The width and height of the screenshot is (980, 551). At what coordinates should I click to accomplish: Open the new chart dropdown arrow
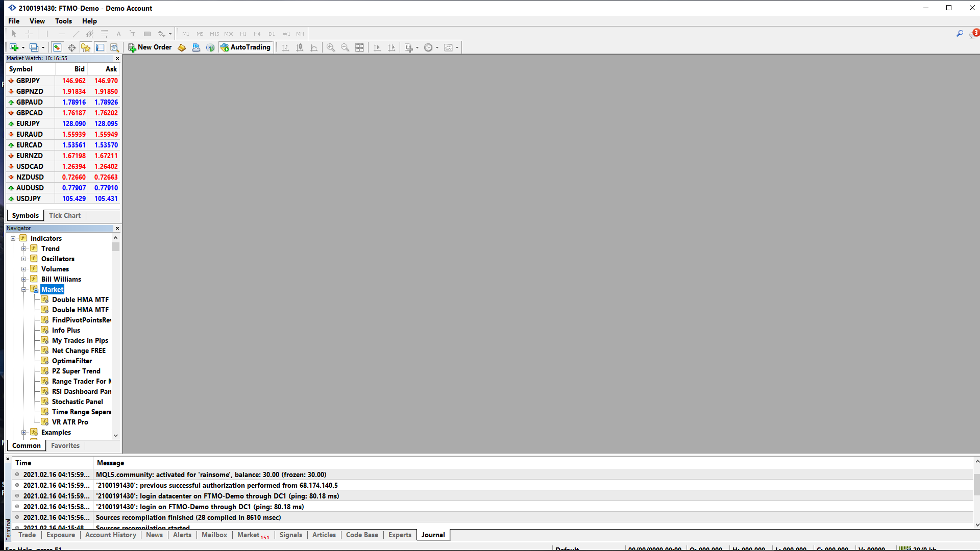pyautogui.click(x=23, y=48)
